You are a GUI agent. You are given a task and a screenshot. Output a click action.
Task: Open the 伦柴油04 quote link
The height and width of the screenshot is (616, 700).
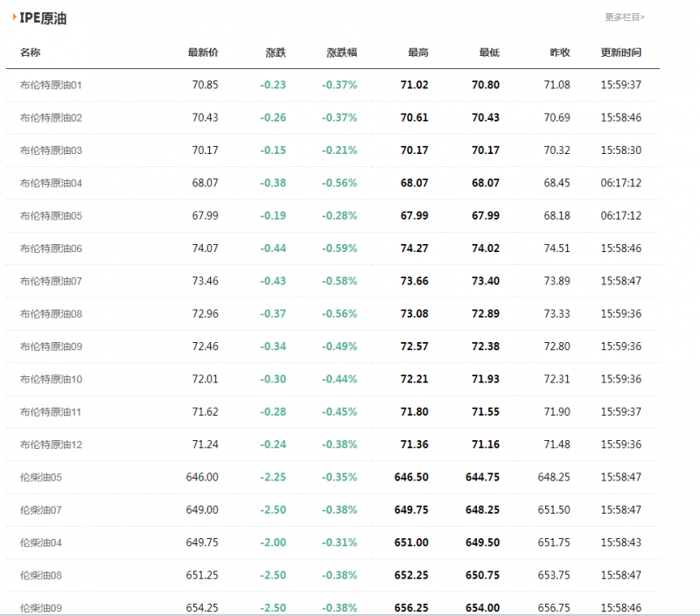click(x=41, y=542)
